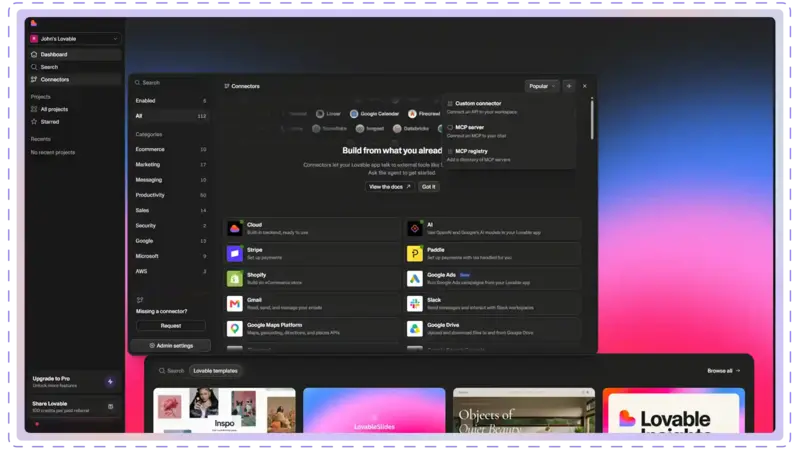Open the Lovable Insights template thumbnail

[673, 410]
